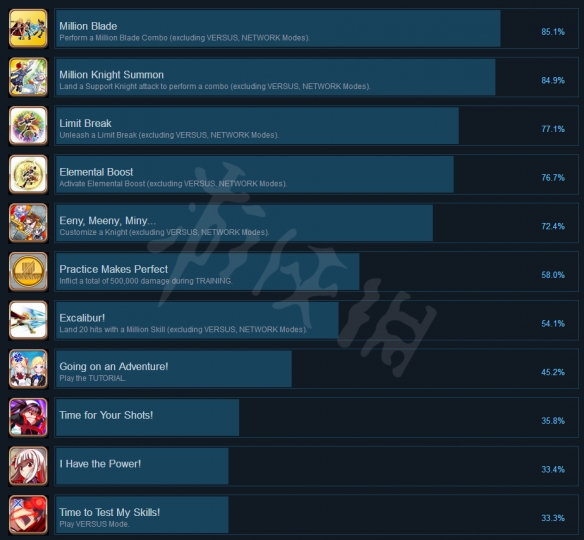Click the Elemental Boost gold emblem icon

28,175
